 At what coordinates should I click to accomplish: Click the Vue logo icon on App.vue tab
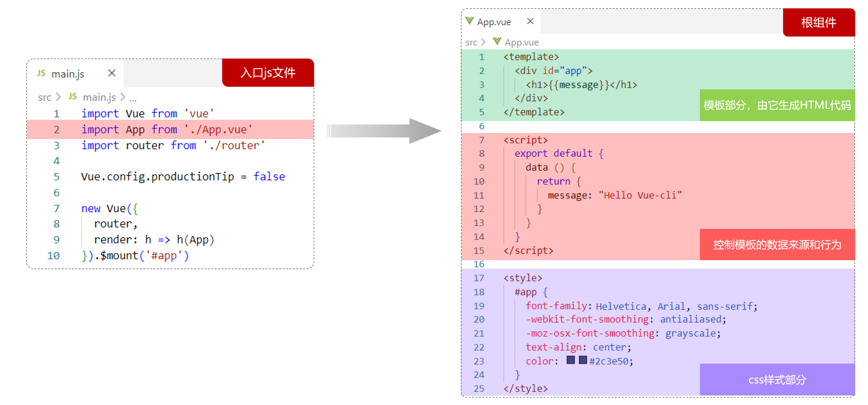pyautogui.click(x=469, y=21)
